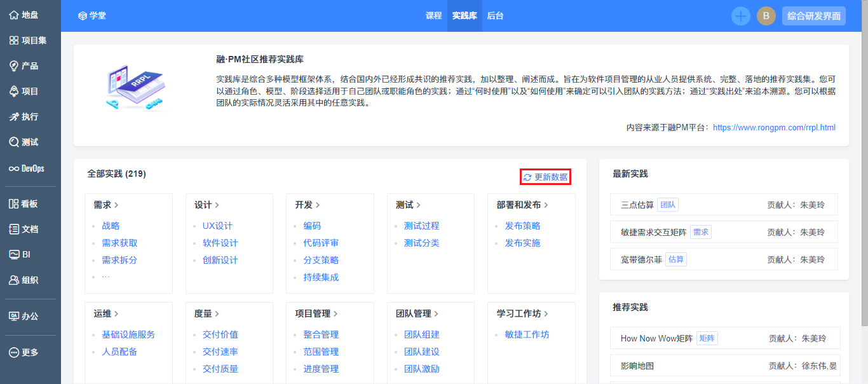The height and width of the screenshot is (384, 868).
Task: Switch to the 实践库 tab
Action: click(465, 16)
